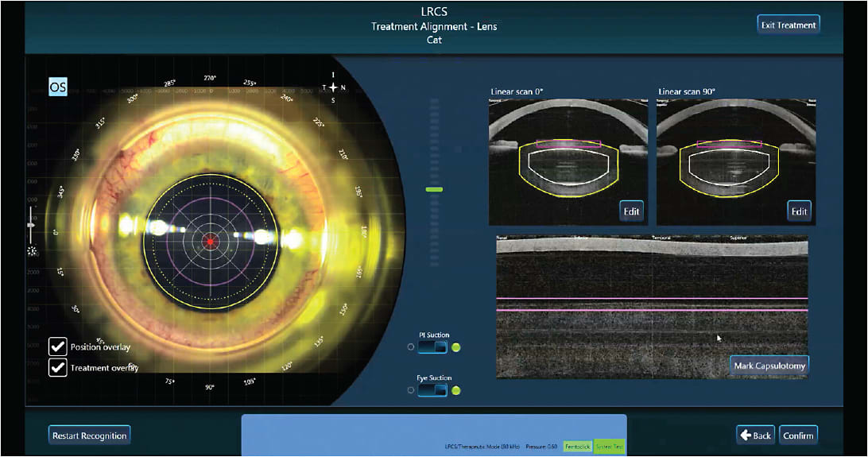The height and width of the screenshot is (457, 868).
Task: Click the circumferential OCT scan image
Action: [652, 307]
